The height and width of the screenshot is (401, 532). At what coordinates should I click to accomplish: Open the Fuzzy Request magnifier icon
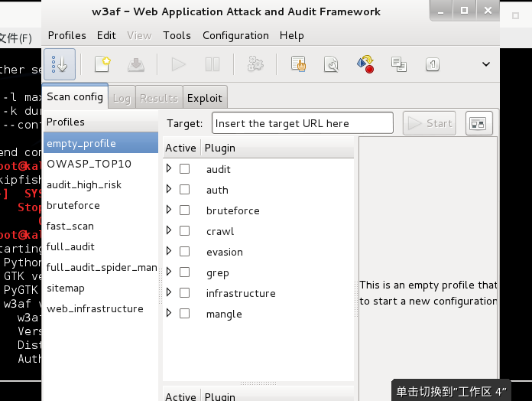click(x=332, y=64)
